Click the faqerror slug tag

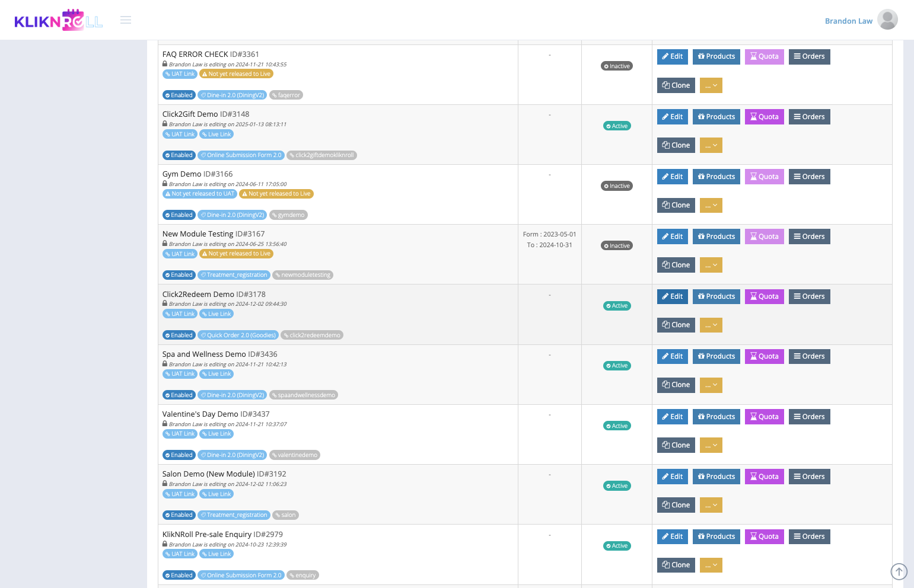tap(286, 95)
